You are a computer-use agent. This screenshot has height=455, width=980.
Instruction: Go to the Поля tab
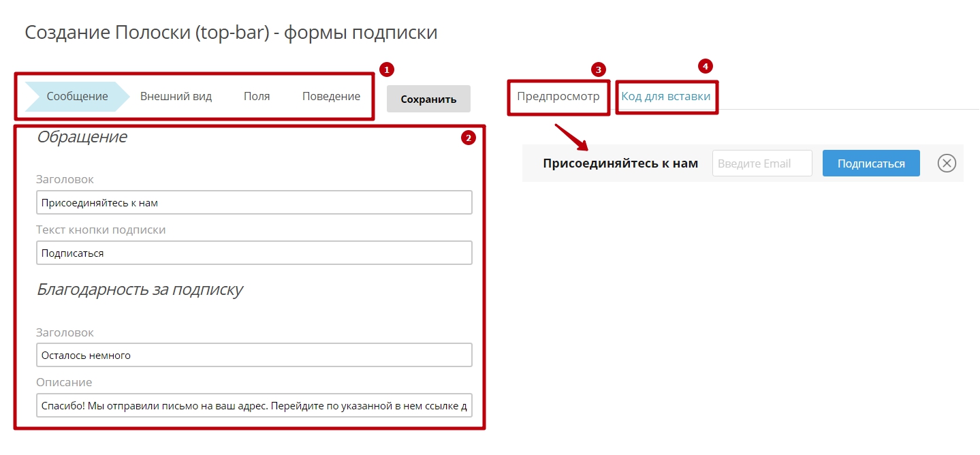pos(257,97)
